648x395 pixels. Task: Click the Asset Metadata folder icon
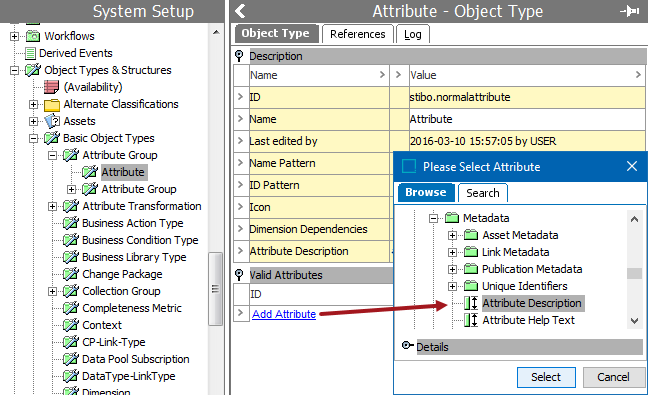click(x=471, y=235)
